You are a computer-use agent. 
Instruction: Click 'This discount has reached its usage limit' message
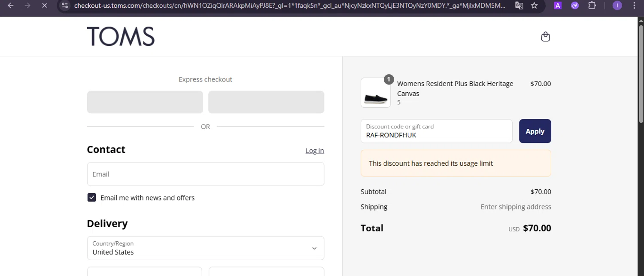click(x=431, y=164)
